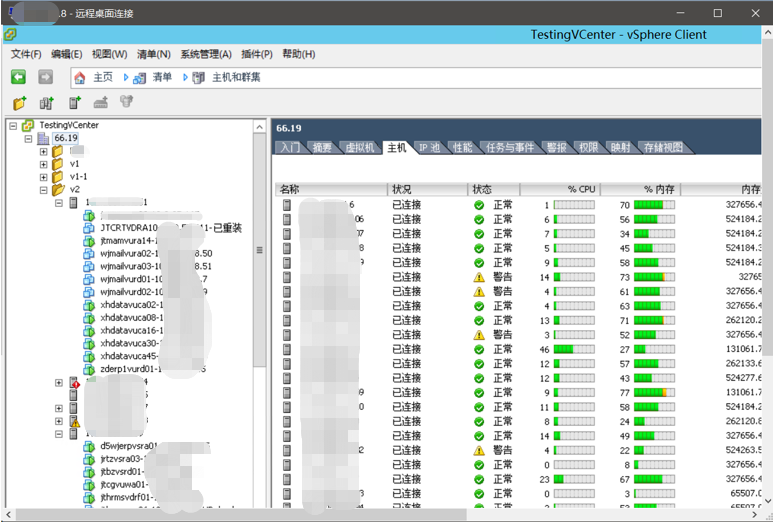Click the TestingVCenter root icon in tree
This screenshot has width=775, height=523.
29,125
